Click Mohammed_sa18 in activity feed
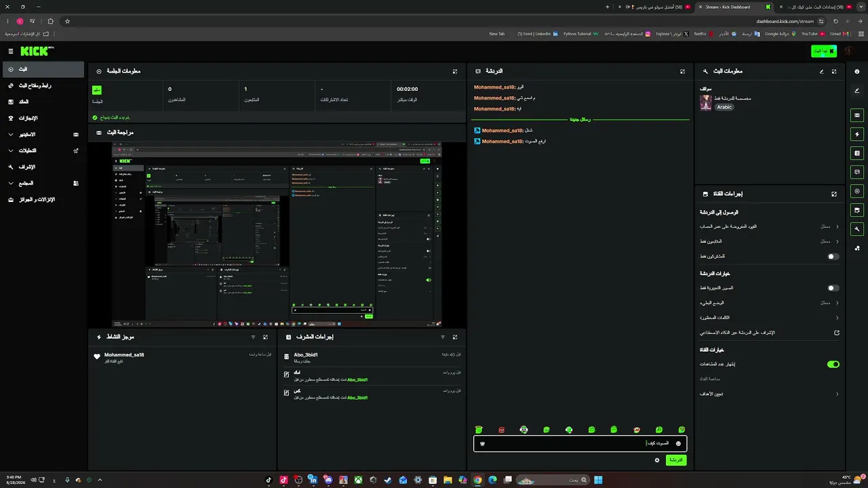The height and width of the screenshot is (488, 868). pos(124,354)
